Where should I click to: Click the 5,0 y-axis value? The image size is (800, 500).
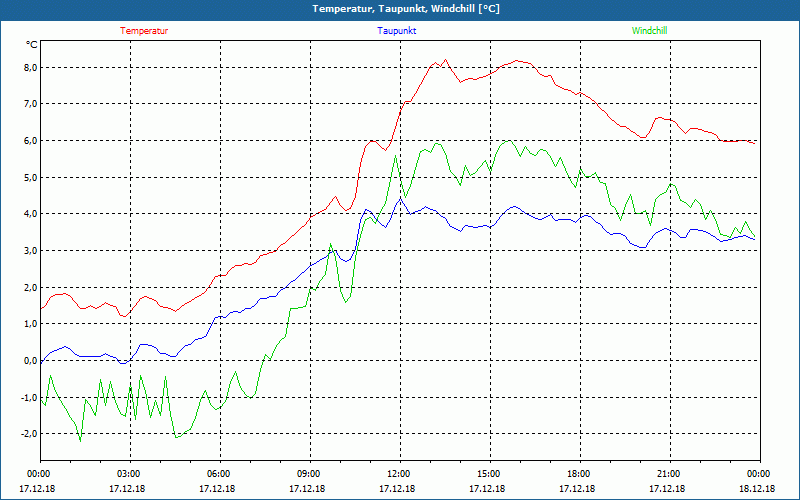(30, 178)
